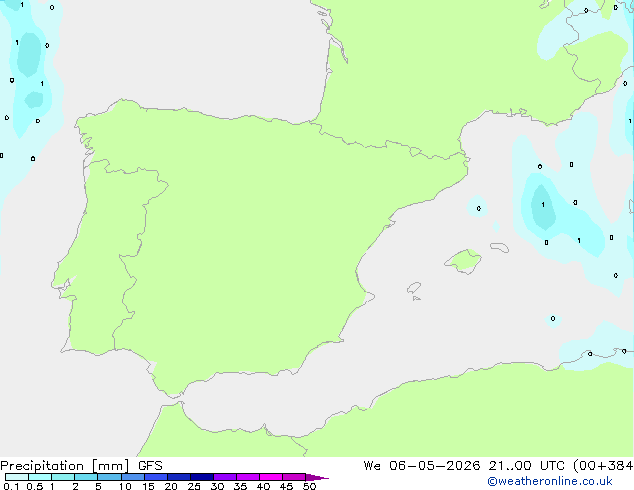
Task: Click the 'We 06-05-2026' date text
Action: (422, 466)
